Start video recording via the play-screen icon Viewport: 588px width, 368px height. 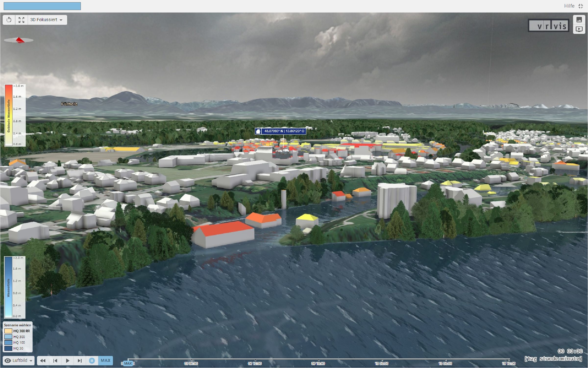pyautogui.click(x=579, y=29)
